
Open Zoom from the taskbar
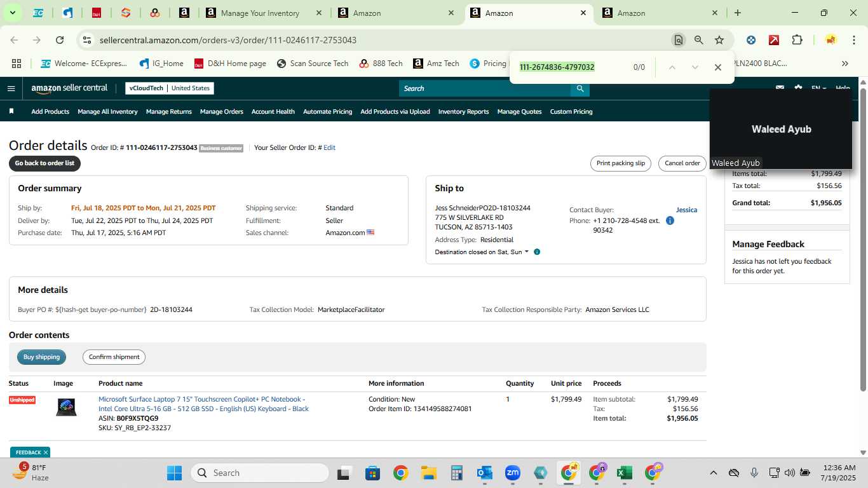pos(513,473)
